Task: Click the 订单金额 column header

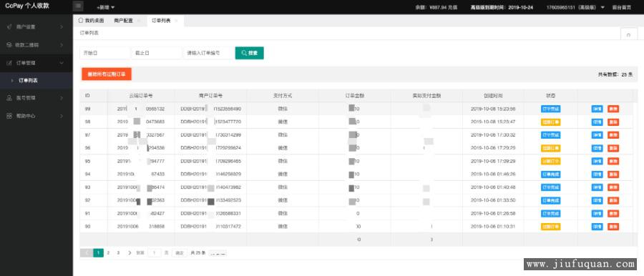Action: 355,96
